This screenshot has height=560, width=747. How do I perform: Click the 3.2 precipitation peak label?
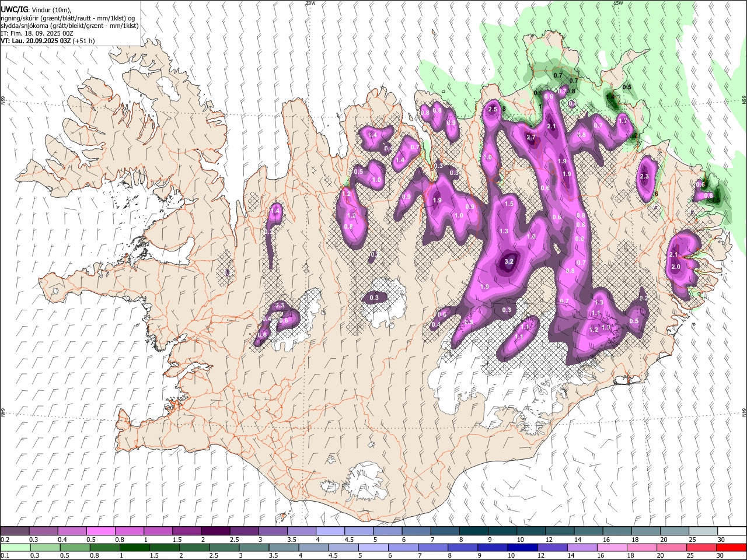[x=509, y=261]
